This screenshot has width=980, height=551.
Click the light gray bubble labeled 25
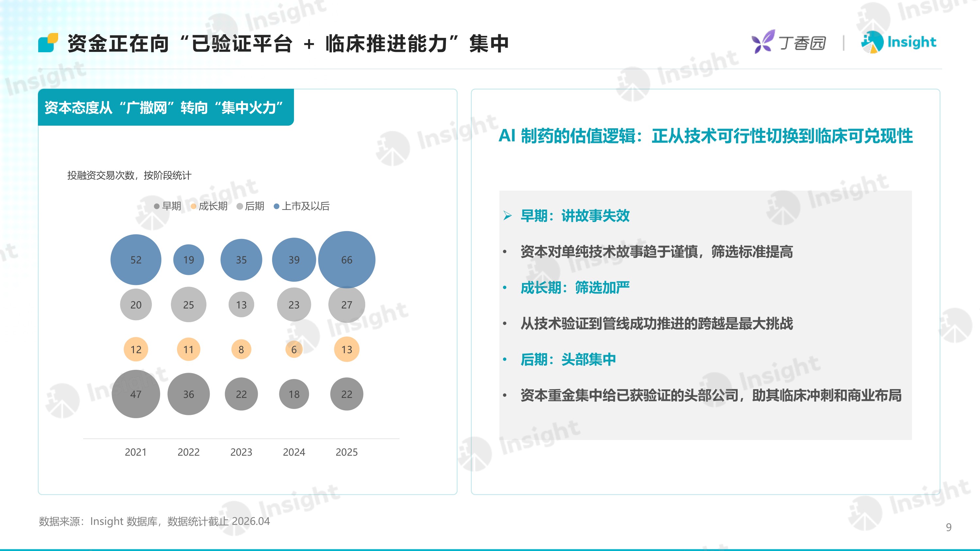click(x=189, y=305)
